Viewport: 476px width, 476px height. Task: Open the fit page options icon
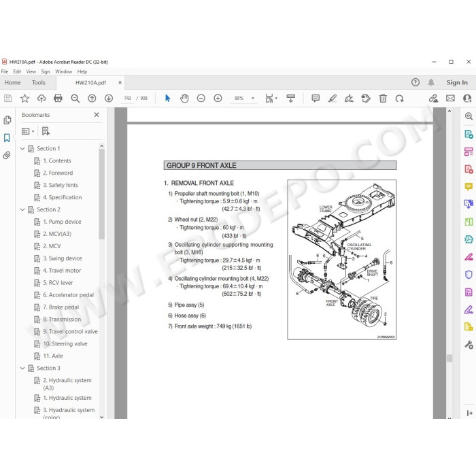coord(269,99)
